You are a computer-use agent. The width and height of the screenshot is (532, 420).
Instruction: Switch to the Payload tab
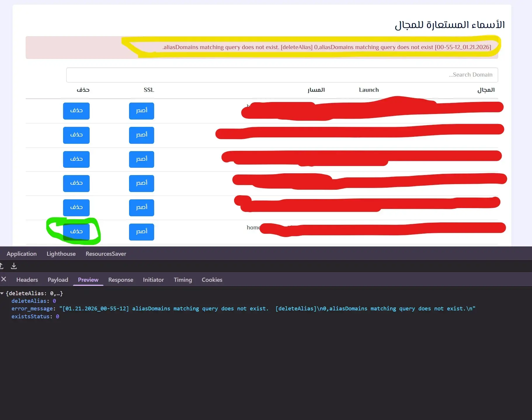point(58,280)
